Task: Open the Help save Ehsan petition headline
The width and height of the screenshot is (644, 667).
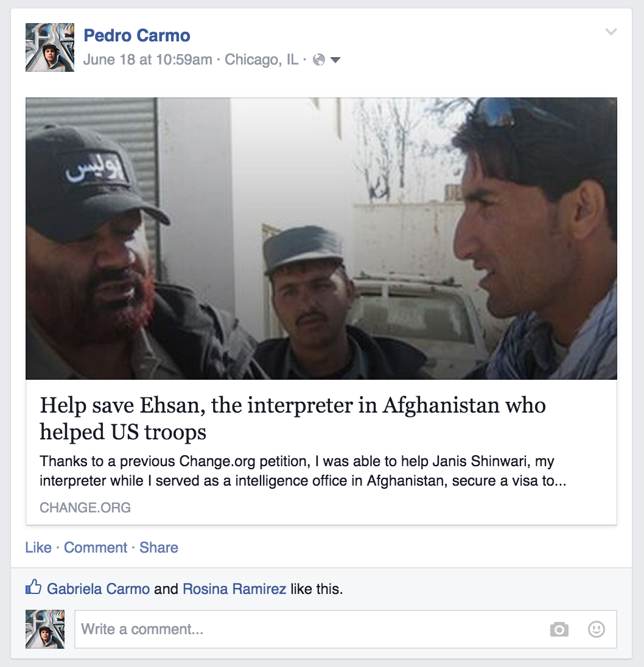Action: point(293,417)
